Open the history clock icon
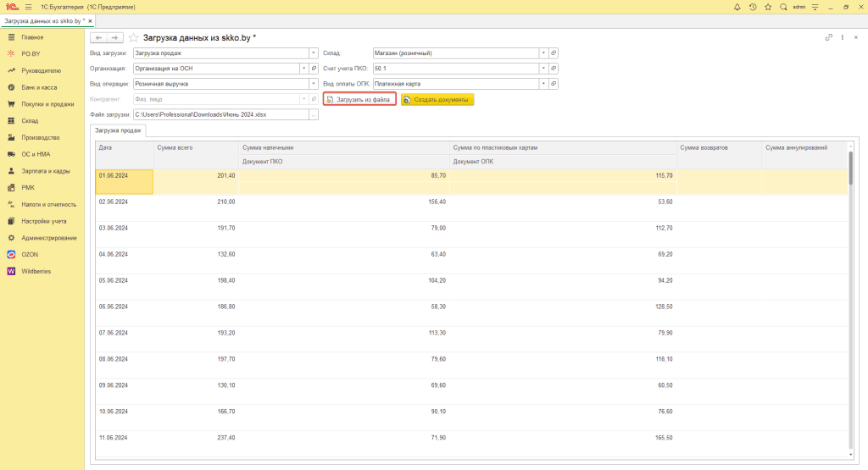The height and width of the screenshot is (470, 868). click(753, 7)
